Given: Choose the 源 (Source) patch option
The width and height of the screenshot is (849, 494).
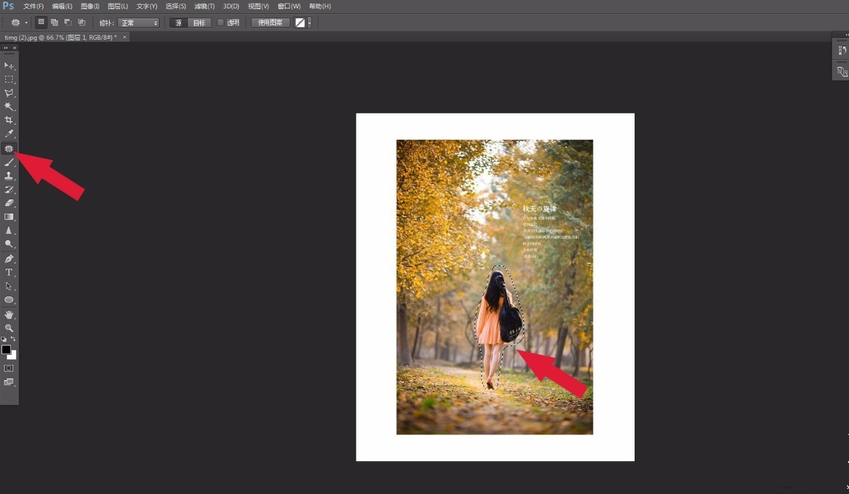Looking at the screenshot, I should tap(179, 22).
